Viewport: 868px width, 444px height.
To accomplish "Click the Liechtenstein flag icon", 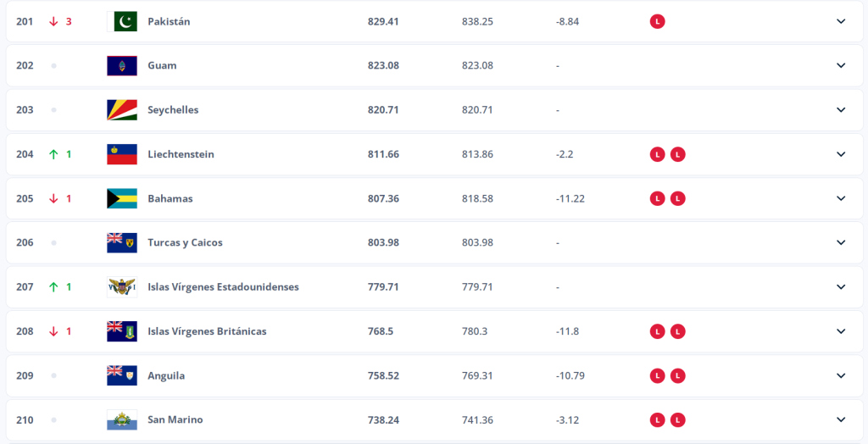I will click(x=122, y=154).
